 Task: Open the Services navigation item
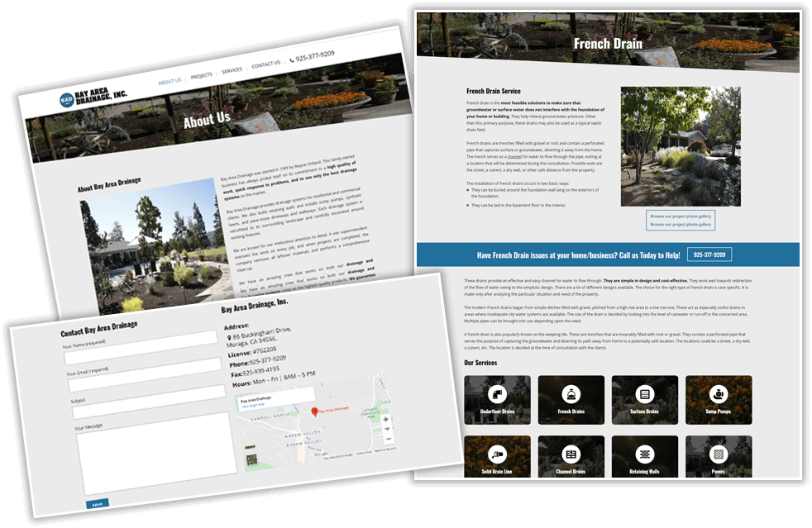tap(232, 70)
